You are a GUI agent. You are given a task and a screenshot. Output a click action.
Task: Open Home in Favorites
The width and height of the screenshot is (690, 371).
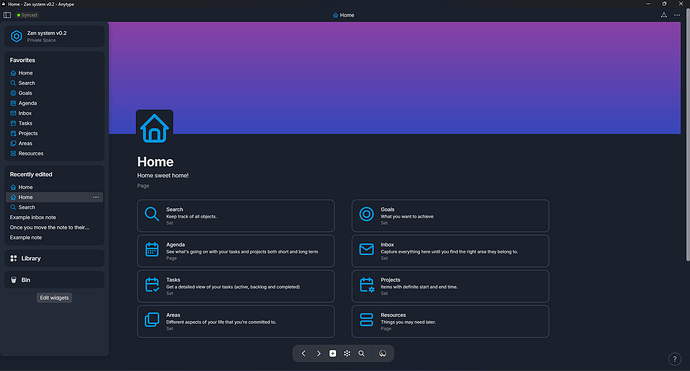[x=55, y=73]
